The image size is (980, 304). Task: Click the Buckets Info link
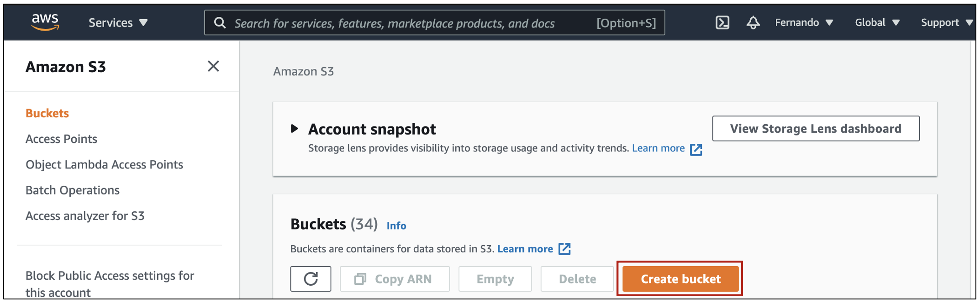point(396,225)
